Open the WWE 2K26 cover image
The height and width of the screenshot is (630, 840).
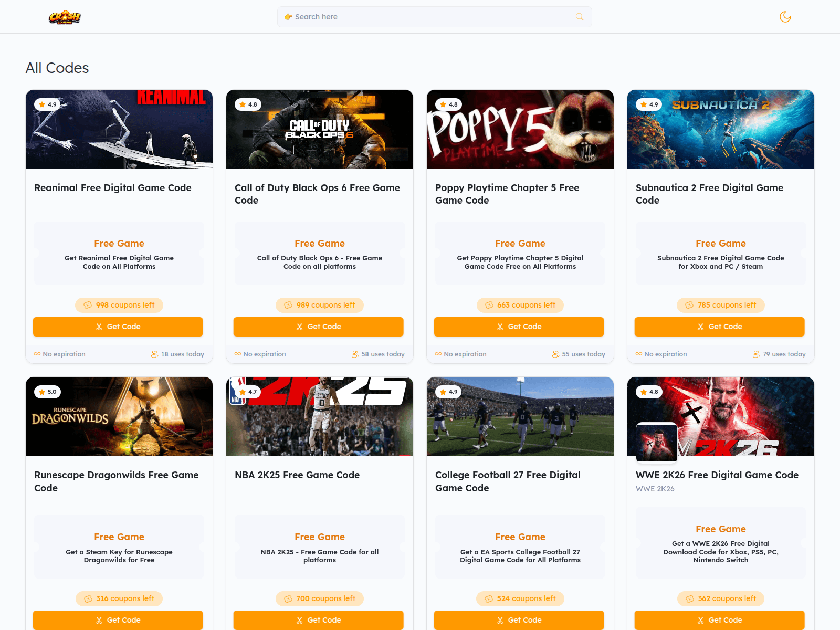(721, 416)
